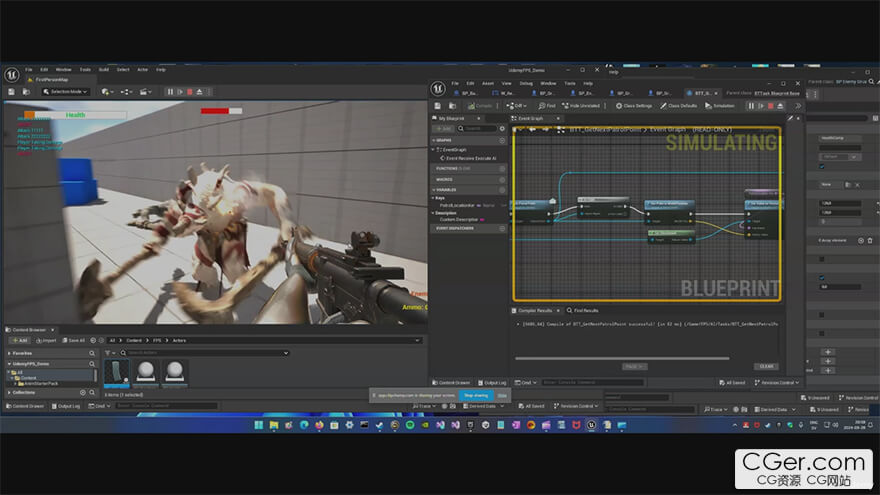
Task: Toggle Hide Unrelated in Blueprint toolbar
Action: point(581,106)
